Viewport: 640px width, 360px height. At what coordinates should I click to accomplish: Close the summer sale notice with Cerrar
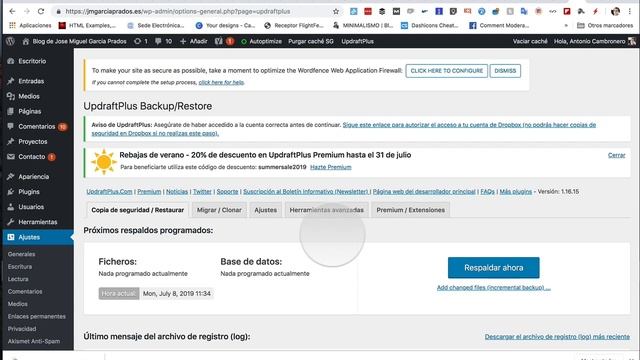(x=616, y=155)
